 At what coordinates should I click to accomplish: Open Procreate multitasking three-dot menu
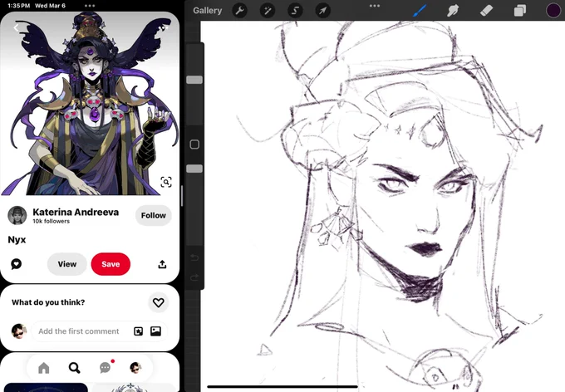click(x=375, y=6)
